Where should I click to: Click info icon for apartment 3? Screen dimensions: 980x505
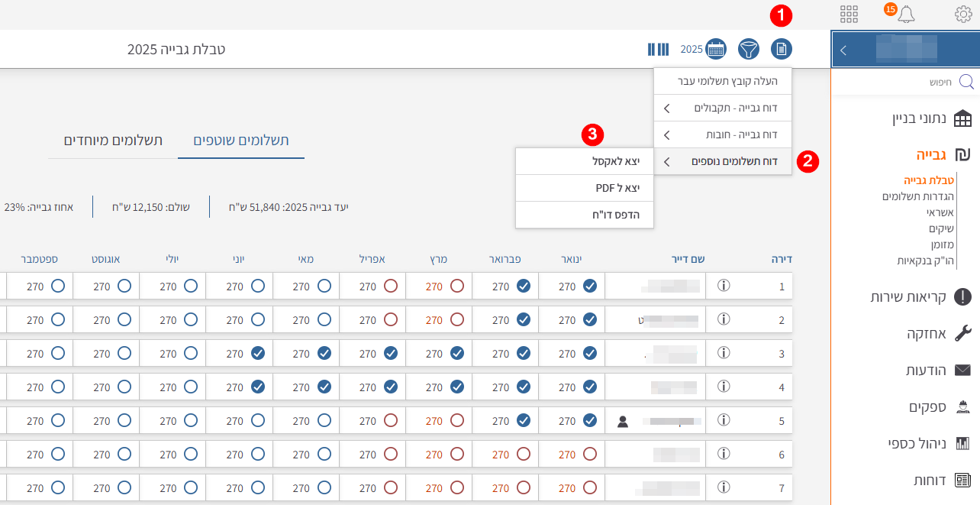tap(724, 353)
